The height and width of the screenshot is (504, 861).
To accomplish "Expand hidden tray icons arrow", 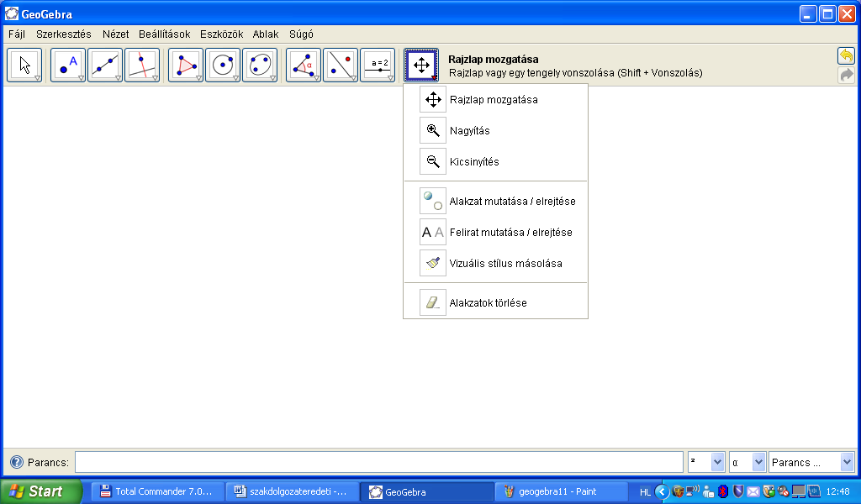I will pyautogui.click(x=662, y=491).
